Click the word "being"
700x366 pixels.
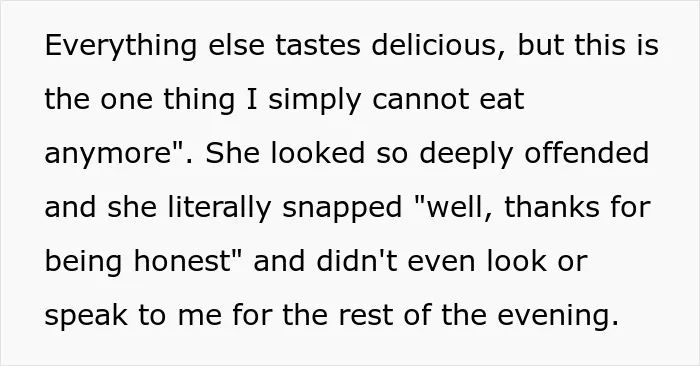coord(83,262)
